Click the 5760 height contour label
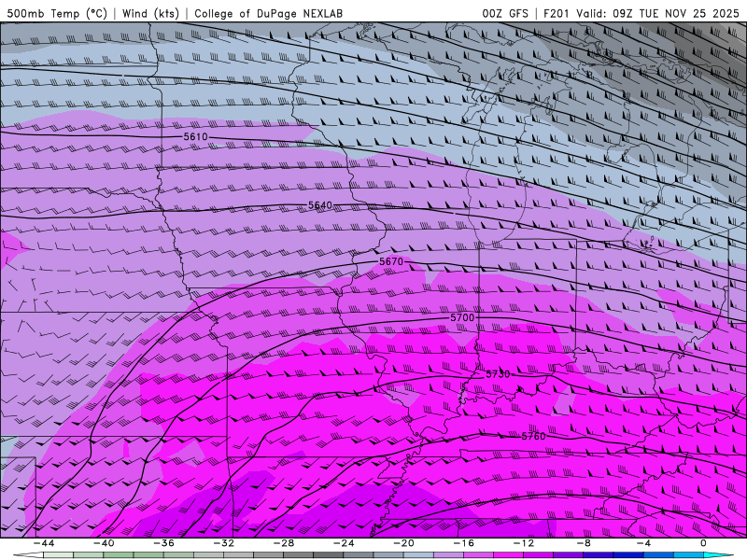Screen dimensions: 747x560 point(533,436)
